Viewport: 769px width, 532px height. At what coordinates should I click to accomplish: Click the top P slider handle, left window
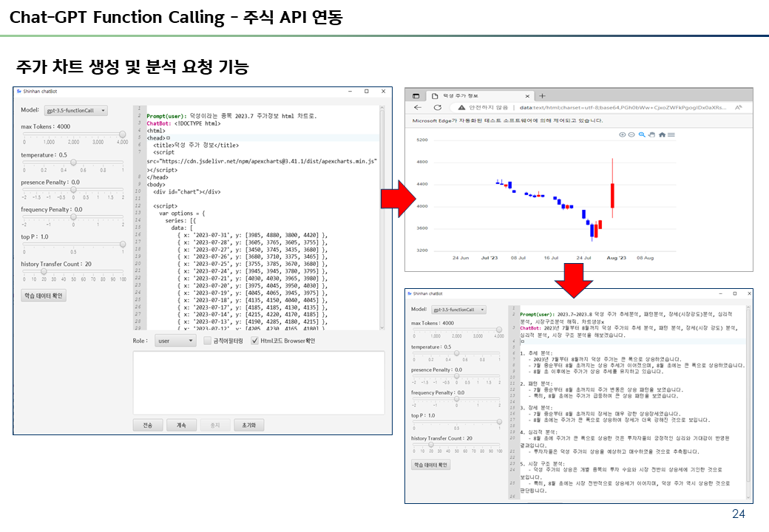pyautogui.click(x=122, y=244)
